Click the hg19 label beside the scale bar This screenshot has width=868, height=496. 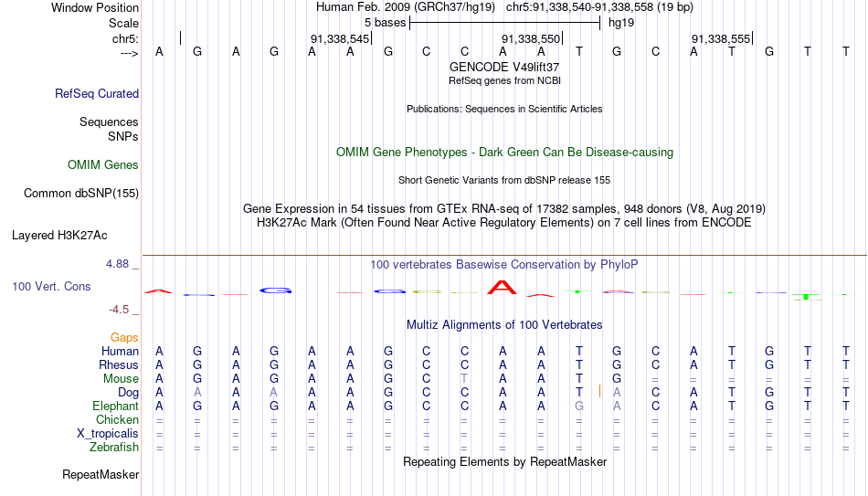[x=621, y=23]
